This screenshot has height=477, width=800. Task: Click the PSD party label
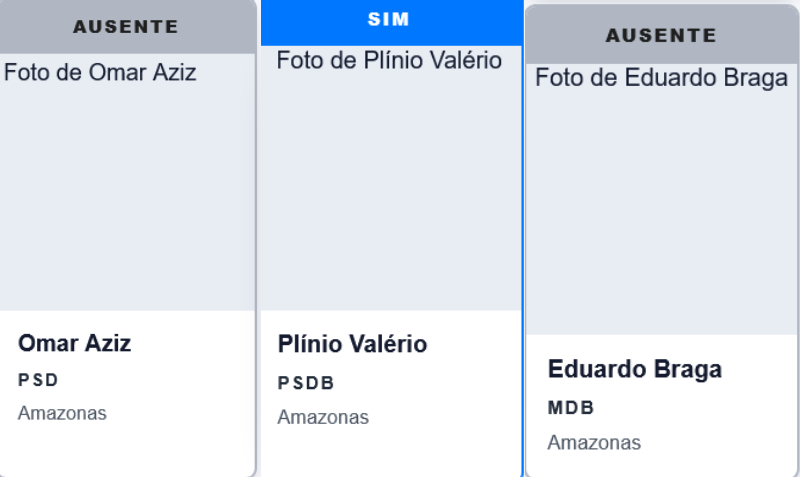38,380
